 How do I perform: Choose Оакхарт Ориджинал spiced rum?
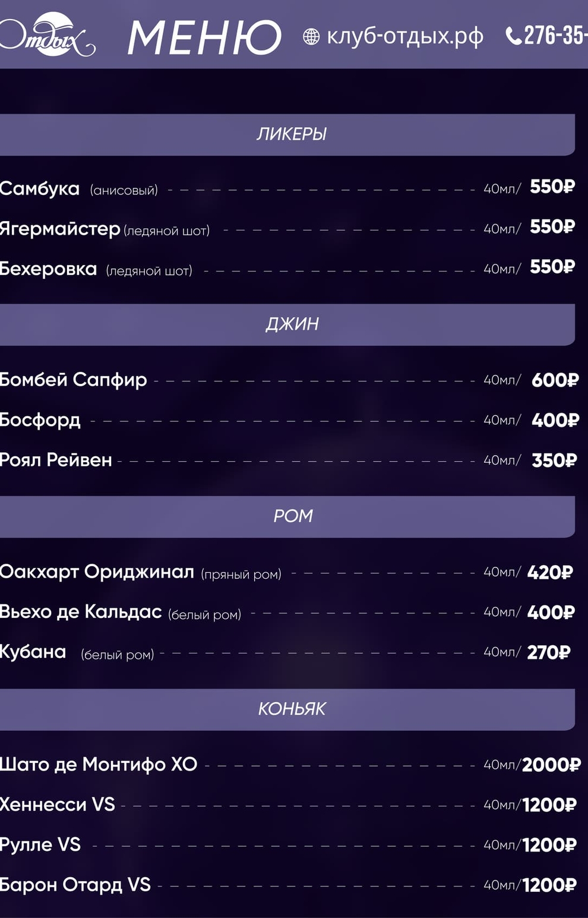(97, 572)
